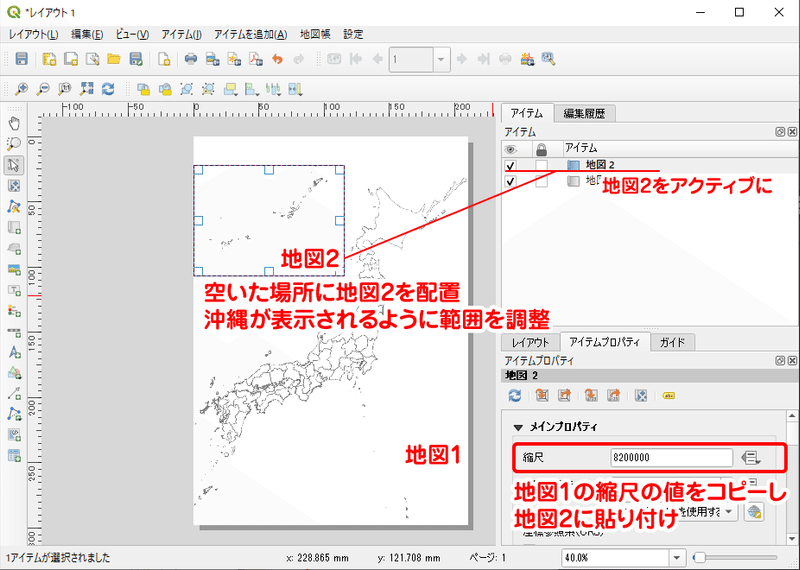Click the printer icon to print the layout
Image resolution: width=800 pixels, height=570 pixels.
(x=191, y=59)
